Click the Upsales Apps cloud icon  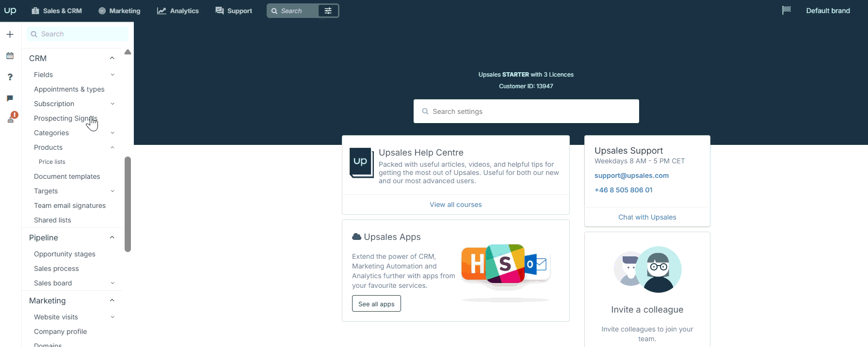point(356,237)
